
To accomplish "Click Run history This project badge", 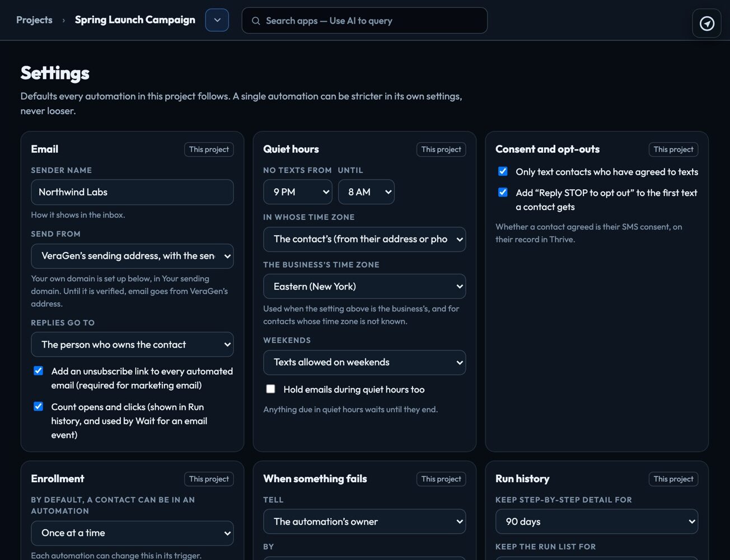I will [673, 479].
